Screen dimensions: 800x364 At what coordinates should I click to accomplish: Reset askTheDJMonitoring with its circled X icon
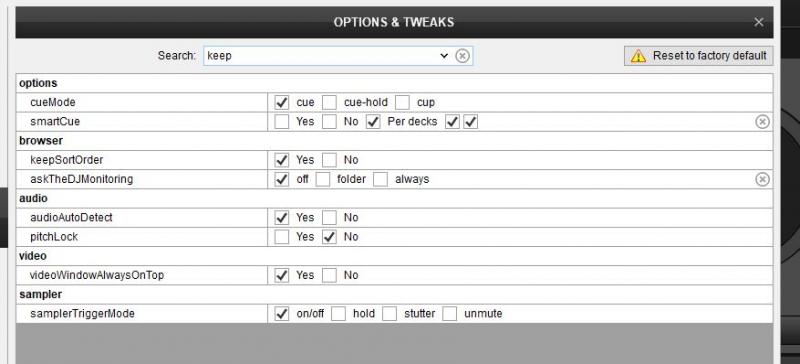[x=762, y=179]
